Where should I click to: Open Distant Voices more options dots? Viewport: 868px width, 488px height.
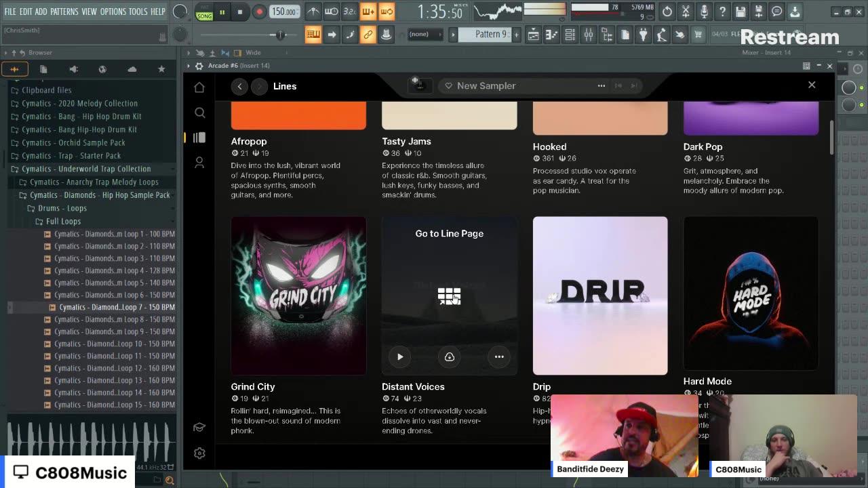click(x=499, y=357)
